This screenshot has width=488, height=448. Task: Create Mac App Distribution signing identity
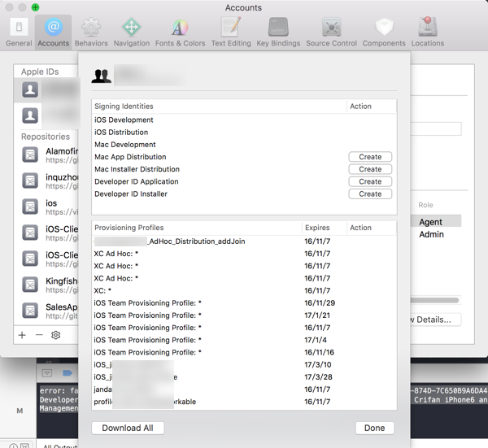[x=370, y=157]
